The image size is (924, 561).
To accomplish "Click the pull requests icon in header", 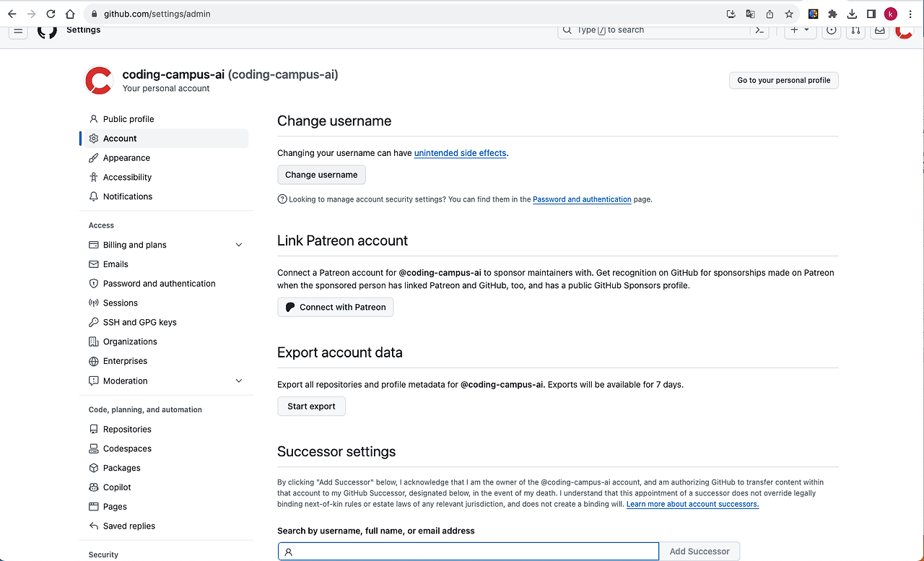I will 855,31.
